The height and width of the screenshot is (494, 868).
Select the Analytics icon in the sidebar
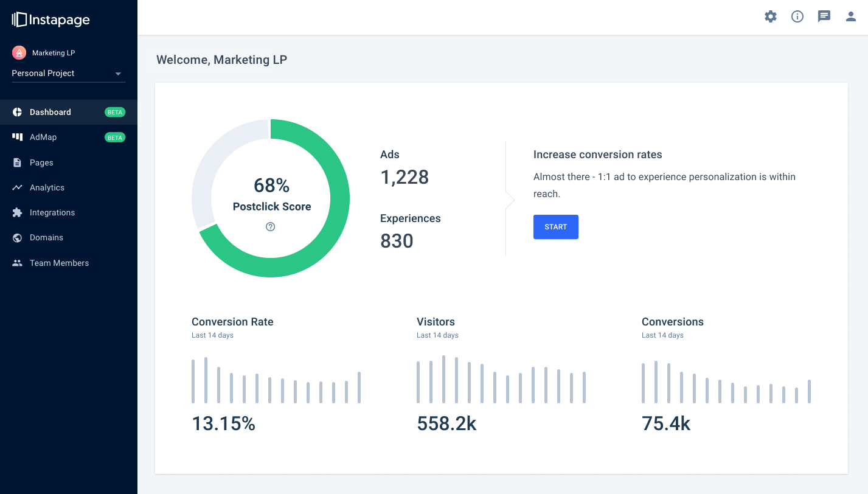(x=18, y=187)
